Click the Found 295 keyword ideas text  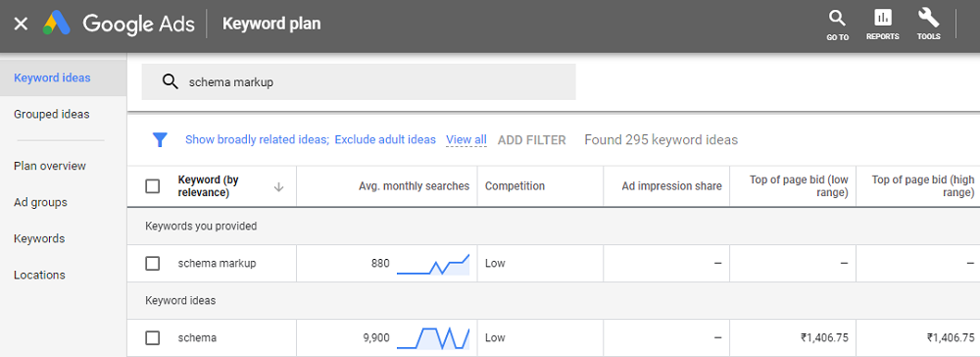pos(661,140)
